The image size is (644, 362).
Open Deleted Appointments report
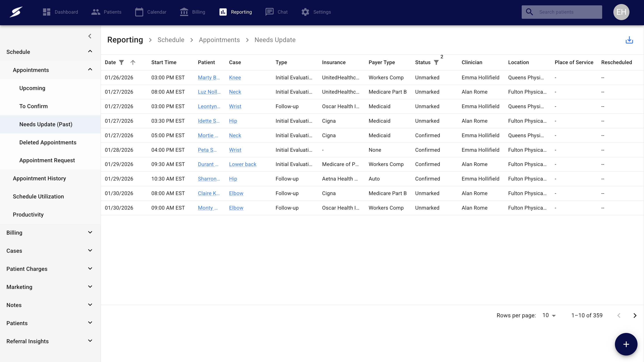[x=48, y=142]
